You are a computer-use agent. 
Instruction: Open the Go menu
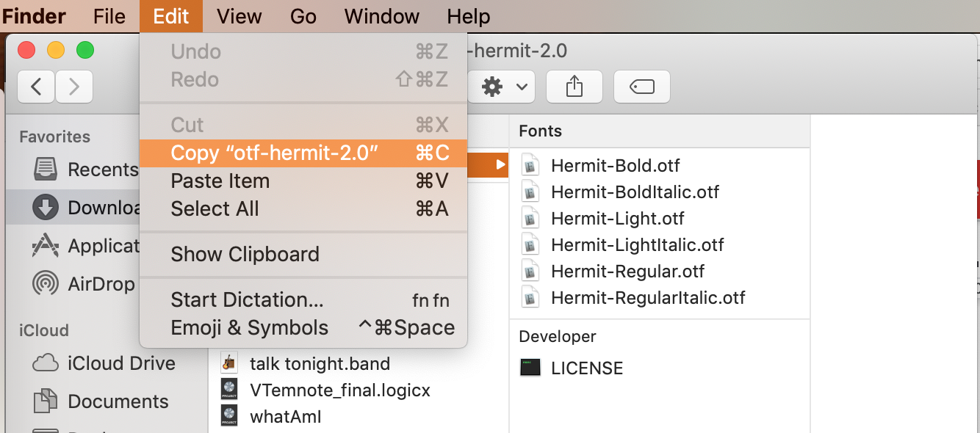click(303, 16)
